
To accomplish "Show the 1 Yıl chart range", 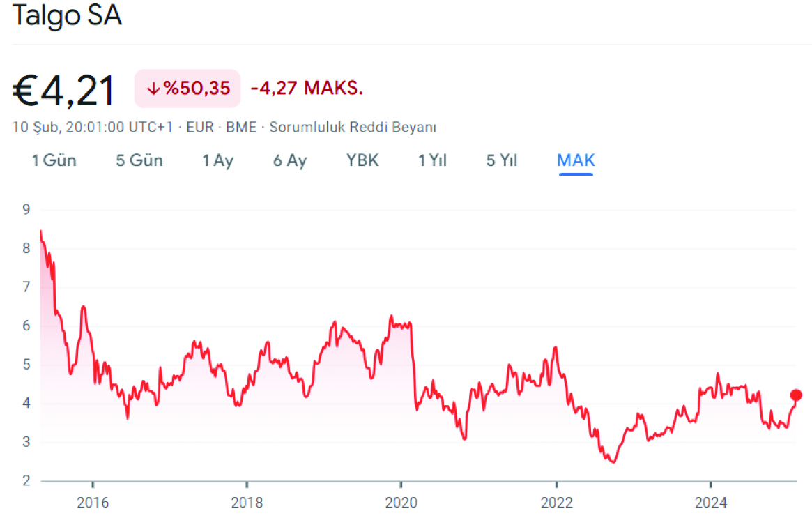I will pos(432,160).
